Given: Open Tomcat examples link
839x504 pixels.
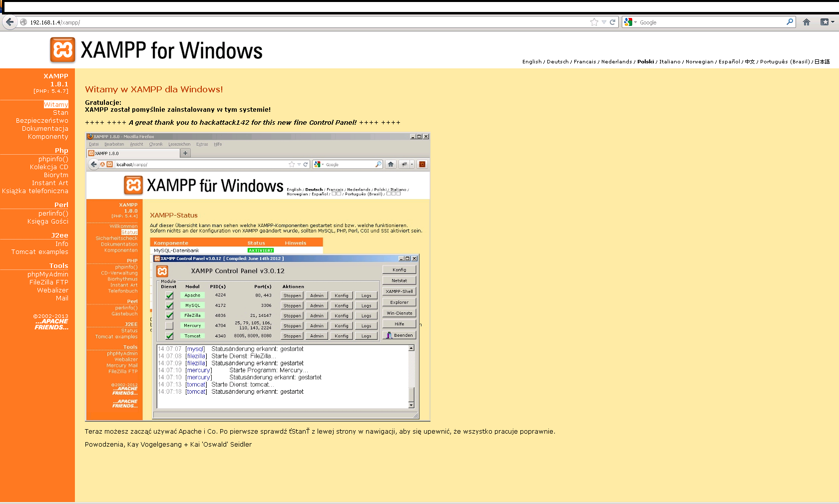Looking at the screenshot, I should pos(40,252).
